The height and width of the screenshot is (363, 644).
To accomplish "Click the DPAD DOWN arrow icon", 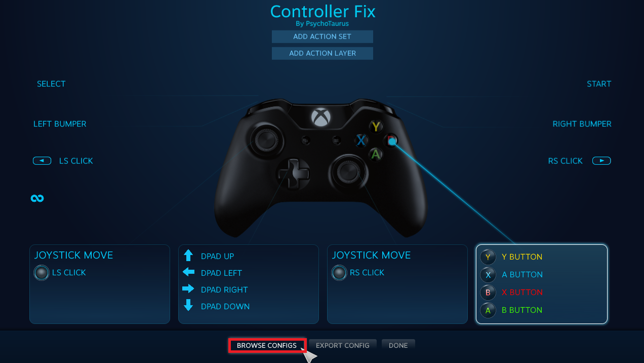I will click(188, 305).
